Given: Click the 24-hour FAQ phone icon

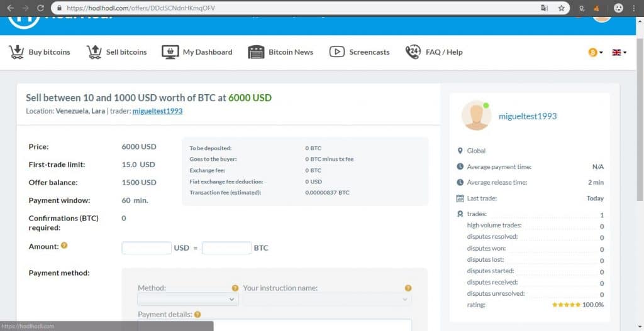Looking at the screenshot, I should (413, 52).
